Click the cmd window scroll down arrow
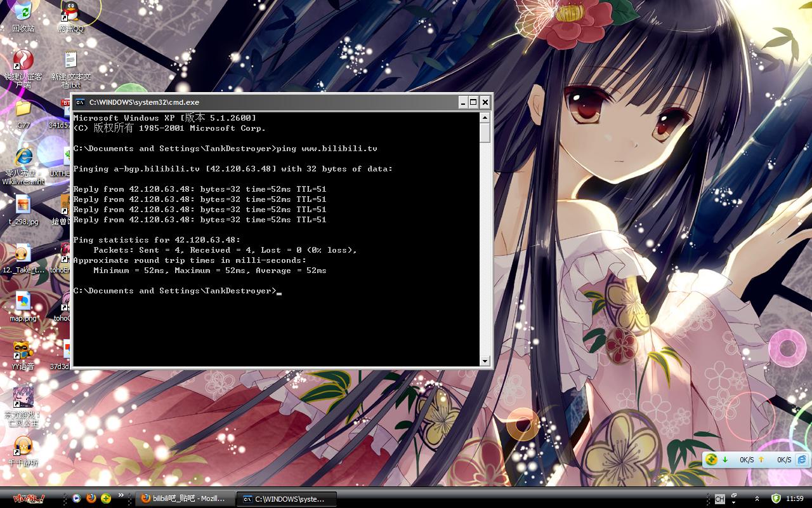The height and width of the screenshot is (508, 812). pyautogui.click(x=485, y=361)
